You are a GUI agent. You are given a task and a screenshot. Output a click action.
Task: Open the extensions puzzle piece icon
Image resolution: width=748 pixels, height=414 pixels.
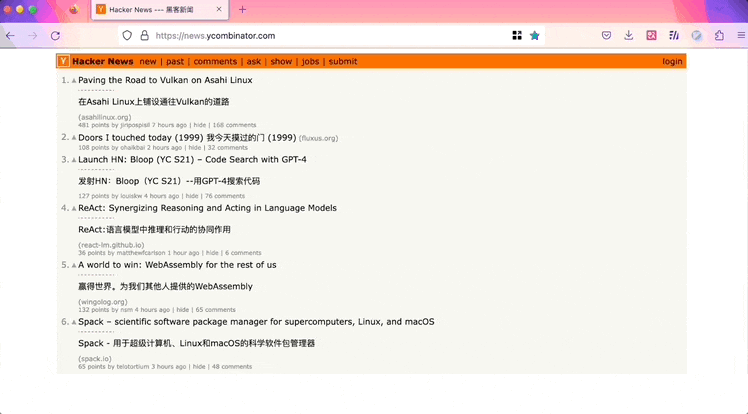(x=719, y=35)
